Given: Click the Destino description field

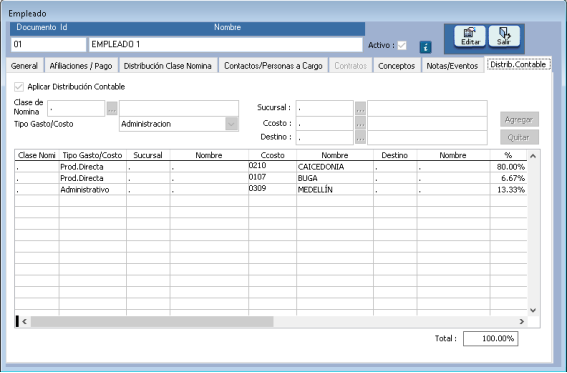Looking at the screenshot, I should pyautogui.click(x=427, y=137).
